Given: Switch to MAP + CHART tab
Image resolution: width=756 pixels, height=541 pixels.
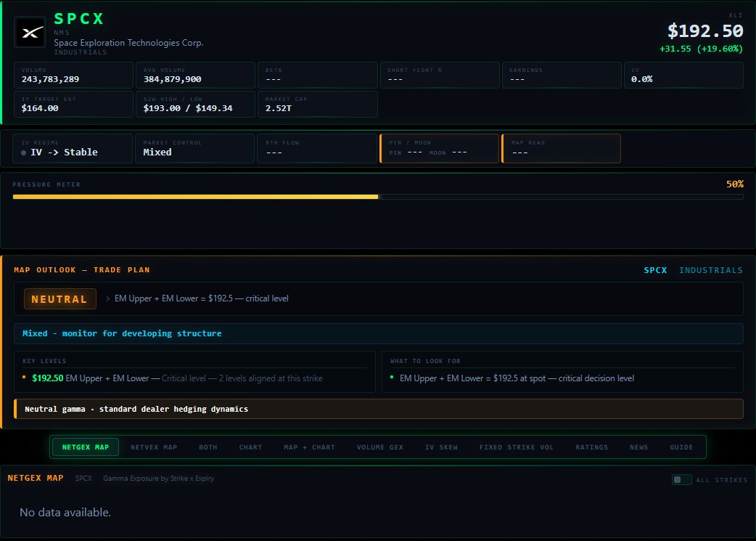Looking at the screenshot, I should point(310,447).
